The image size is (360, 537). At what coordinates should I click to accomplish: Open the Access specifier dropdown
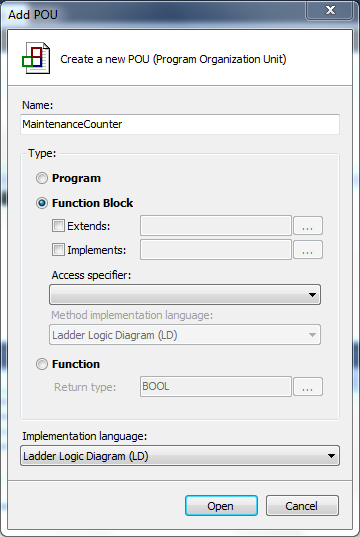185,295
